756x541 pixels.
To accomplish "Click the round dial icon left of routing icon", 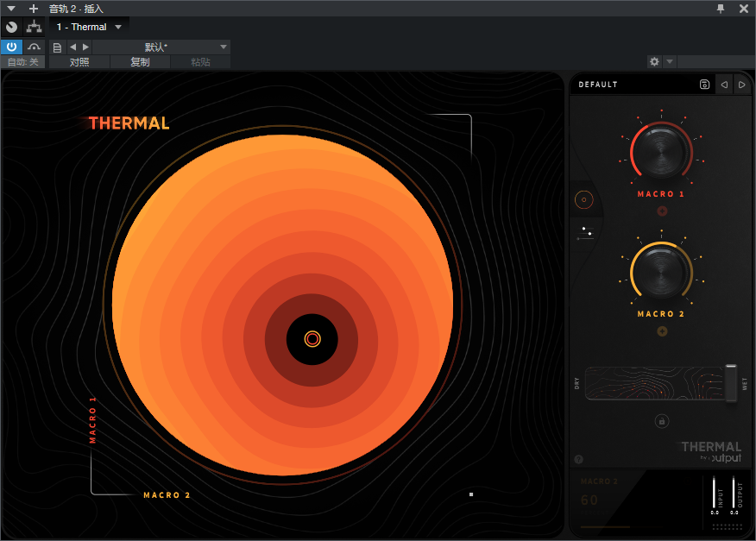I will (x=11, y=27).
